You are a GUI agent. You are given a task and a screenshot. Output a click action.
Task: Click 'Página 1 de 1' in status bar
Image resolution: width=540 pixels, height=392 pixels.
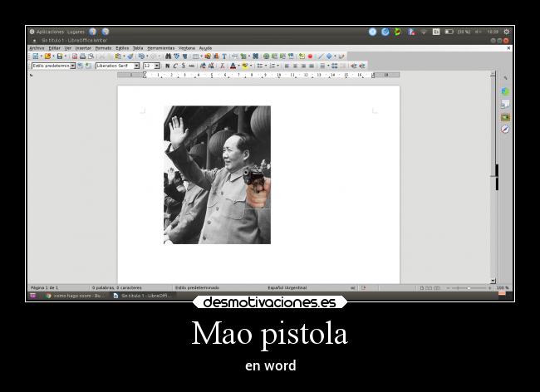(x=44, y=287)
